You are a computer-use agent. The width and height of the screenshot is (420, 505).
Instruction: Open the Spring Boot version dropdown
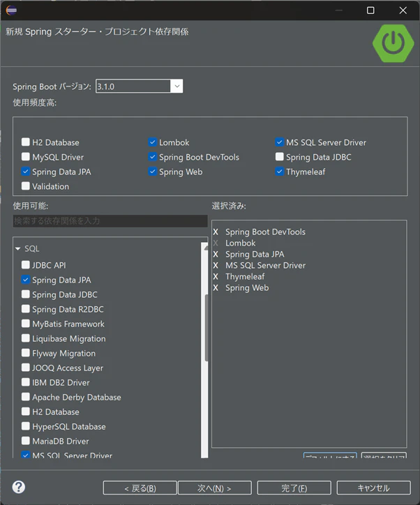tap(177, 86)
